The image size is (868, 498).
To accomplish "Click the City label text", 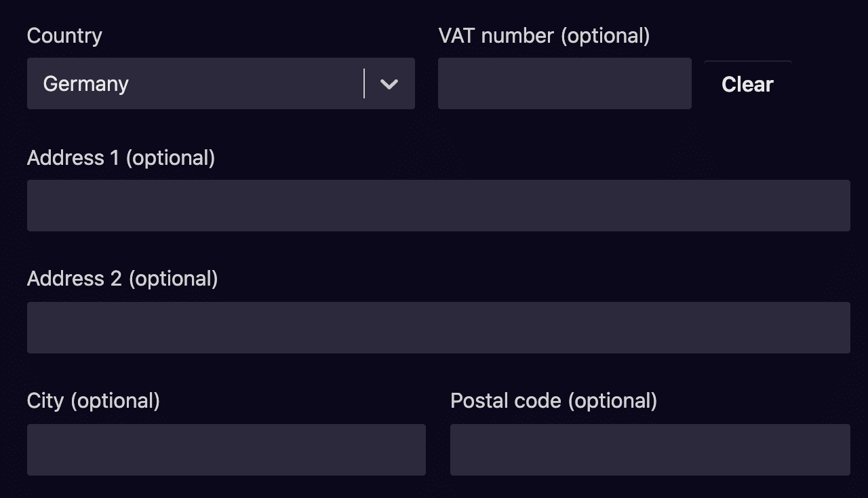I will click(45, 401).
